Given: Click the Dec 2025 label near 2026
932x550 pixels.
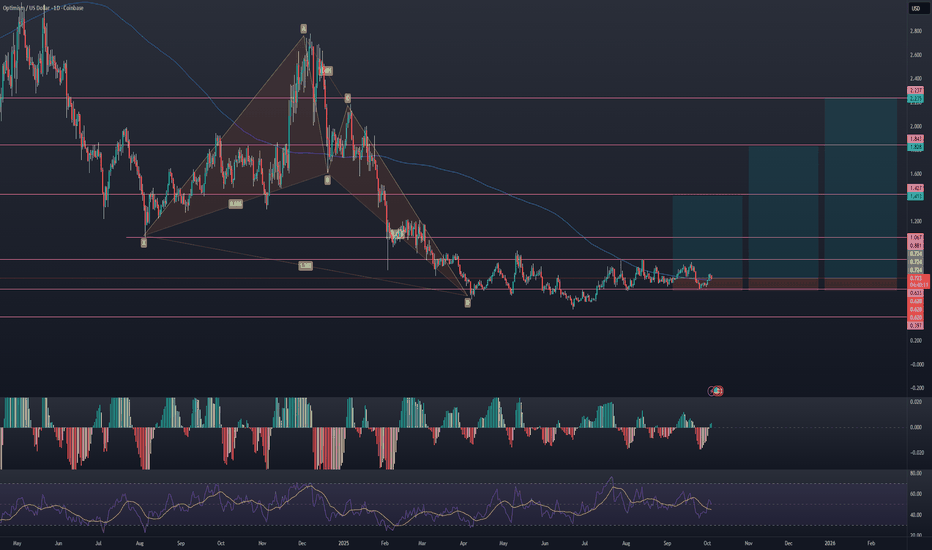Looking at the screenshot, I should click(788, 541).
